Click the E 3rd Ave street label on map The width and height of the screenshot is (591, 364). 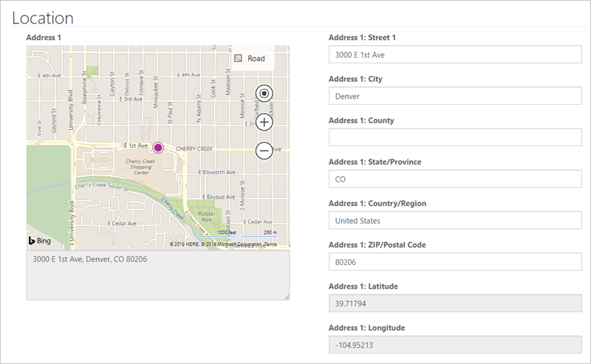pyautogui.click(x=131, y=99)
